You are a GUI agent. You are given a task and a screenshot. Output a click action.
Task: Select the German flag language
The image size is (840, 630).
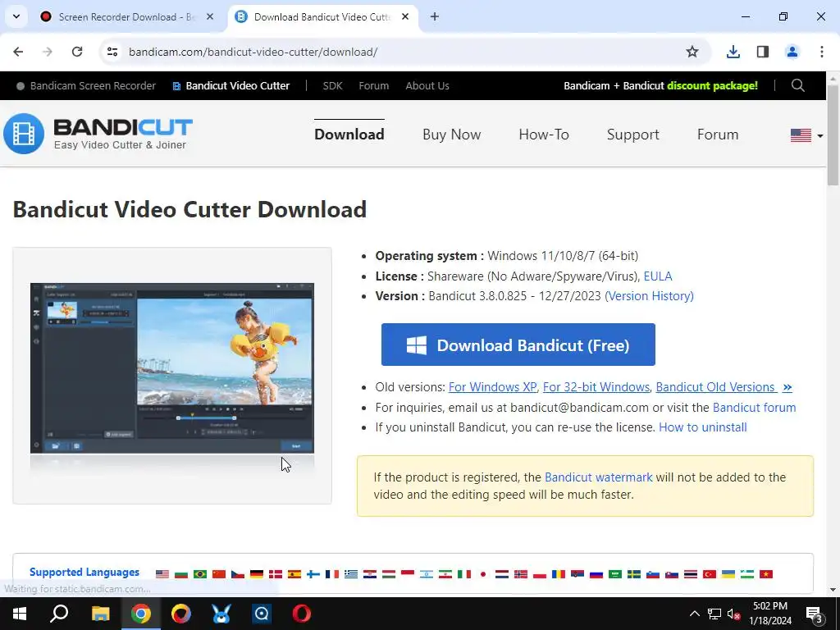point(257,574)
